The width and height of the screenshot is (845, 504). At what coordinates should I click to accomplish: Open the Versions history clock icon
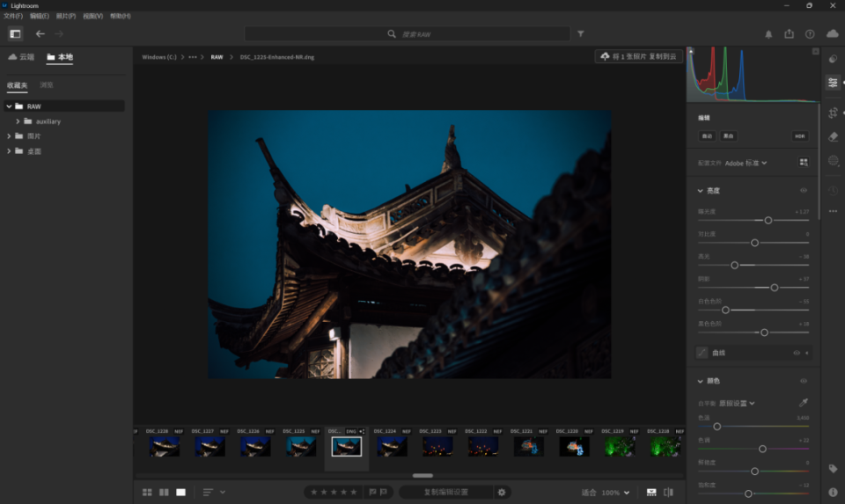pyautogui.click(x=834, y=190)
